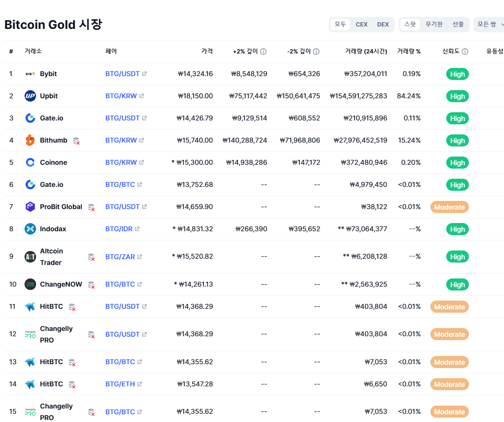
Task: Click info icon next to 신뢰도 header
Action: point(465,52)
